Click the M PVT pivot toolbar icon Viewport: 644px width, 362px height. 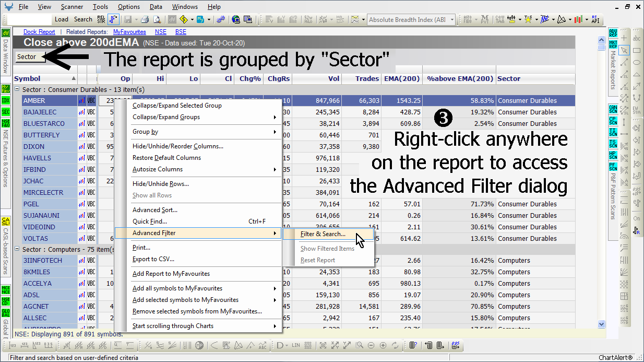(485, 19)
